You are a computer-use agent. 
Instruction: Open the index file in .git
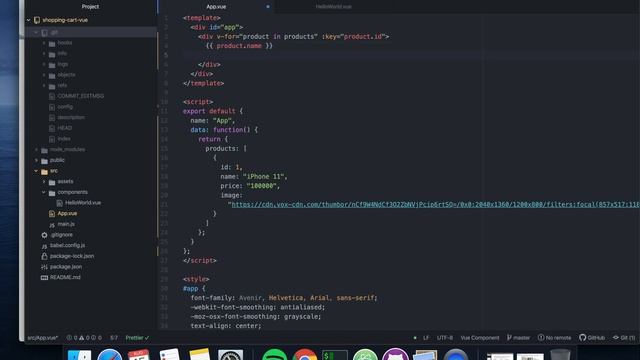click(64, 138)
